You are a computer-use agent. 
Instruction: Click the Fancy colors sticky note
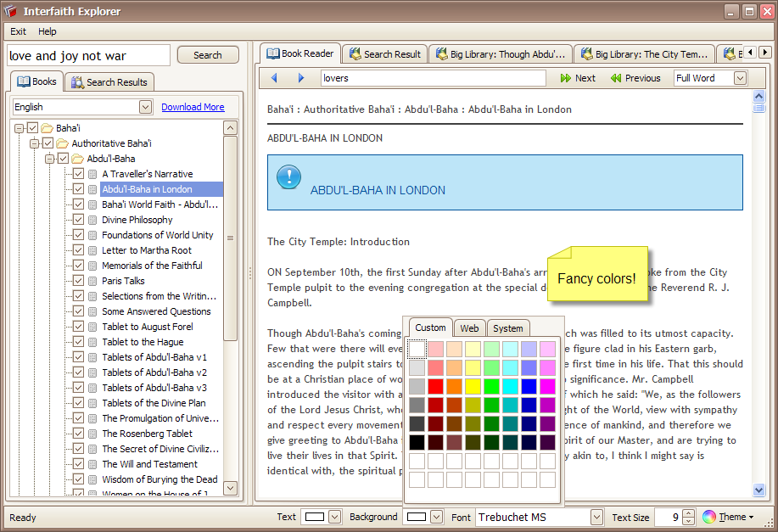(x=596, y=277)
